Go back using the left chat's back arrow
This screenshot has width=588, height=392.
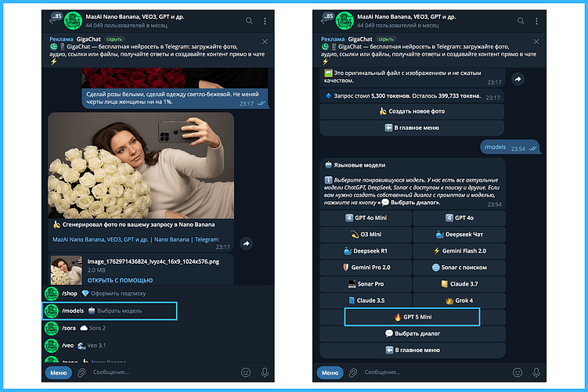52,21
